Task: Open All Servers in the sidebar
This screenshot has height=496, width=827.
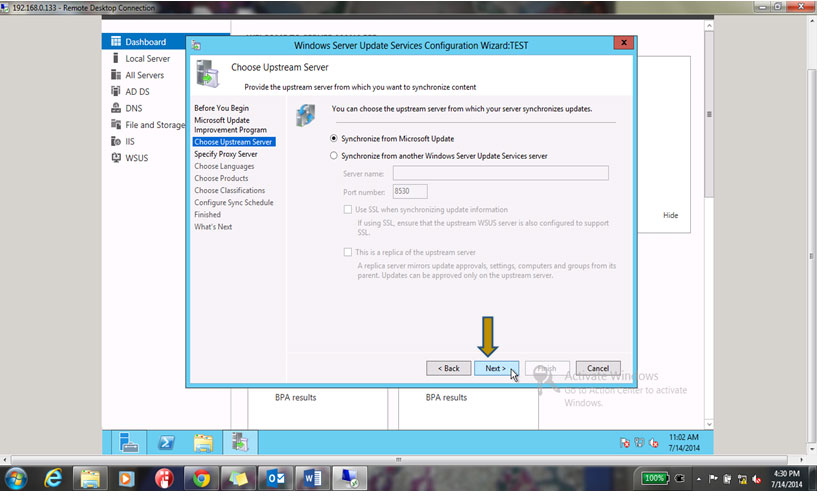Action: [x=144, y=75]
